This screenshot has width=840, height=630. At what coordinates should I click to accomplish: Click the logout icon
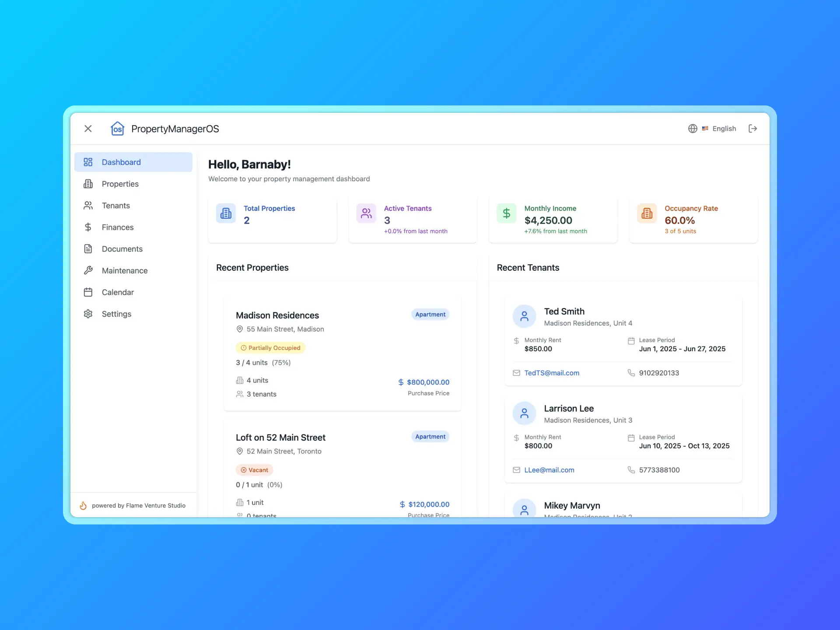coord(752,129)
